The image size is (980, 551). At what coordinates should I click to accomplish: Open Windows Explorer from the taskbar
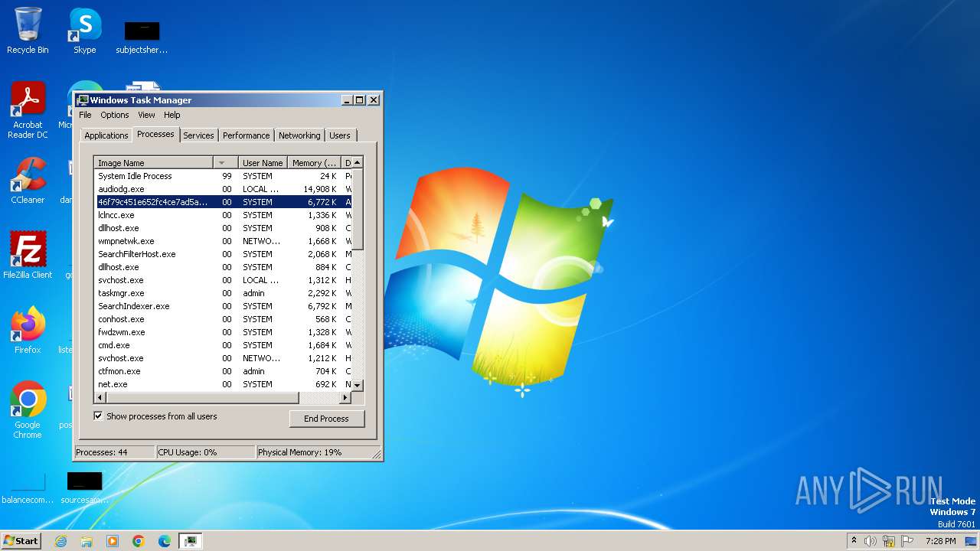click(x=87, y=541)
